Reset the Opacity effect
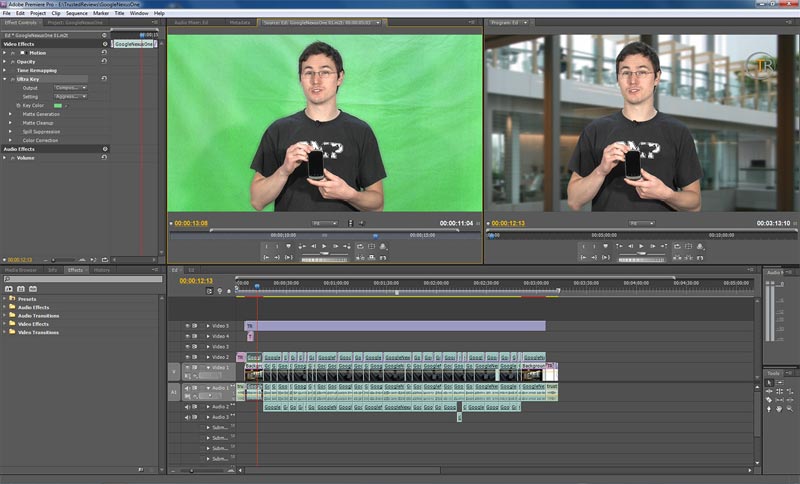Screen dimensions: 800x484 click(x=104, y=61)
